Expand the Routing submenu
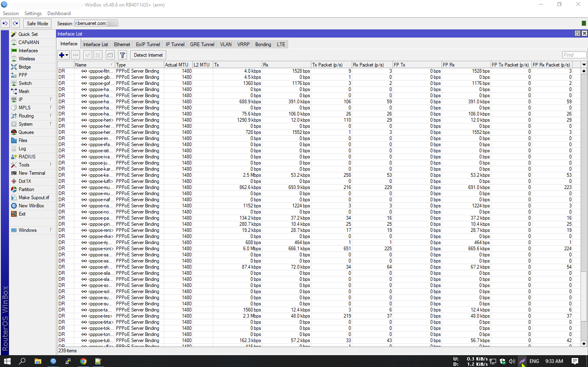This screenshot has height=367, width=588. point(32,116)
